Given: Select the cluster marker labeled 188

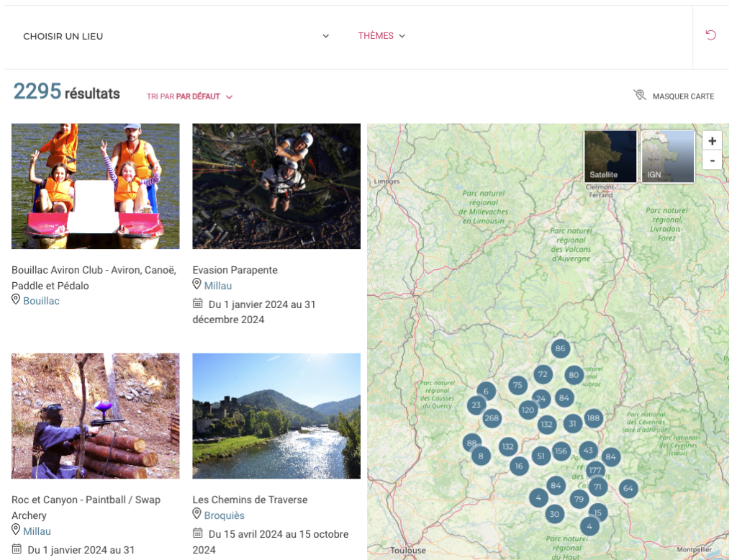Looking at the screenshot, I should 593,417.
